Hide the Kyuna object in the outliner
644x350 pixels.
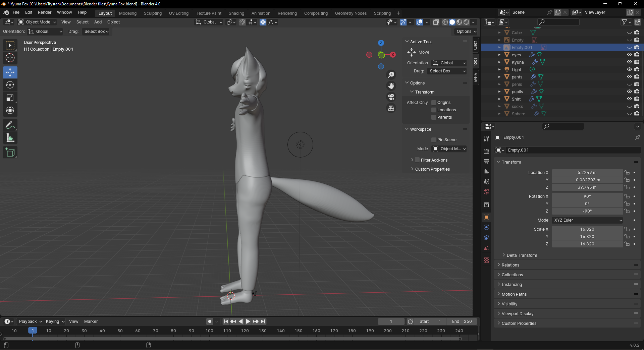point(629,62)
